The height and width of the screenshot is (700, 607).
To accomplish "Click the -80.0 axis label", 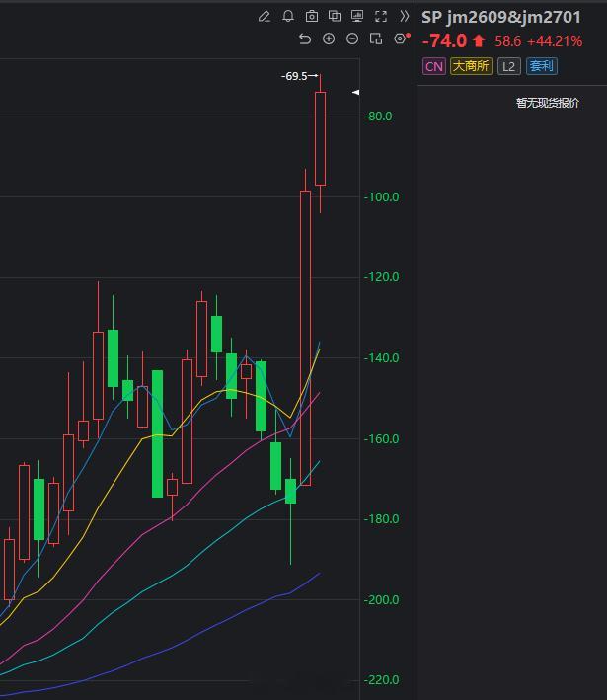I will click(x=378, y=117).
